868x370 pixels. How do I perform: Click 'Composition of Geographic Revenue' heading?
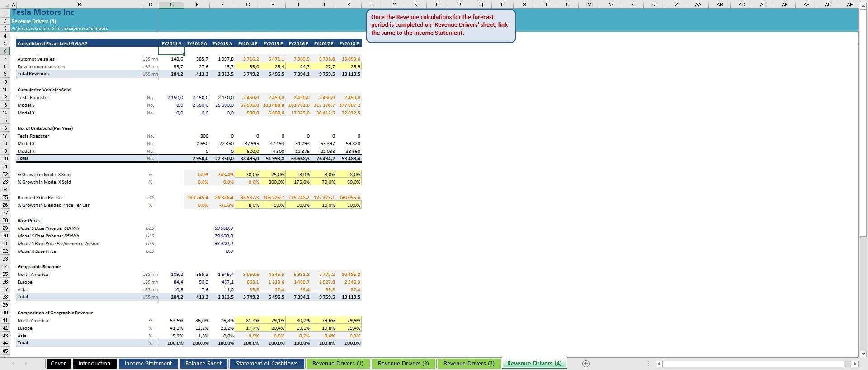[x=55, y=313]
